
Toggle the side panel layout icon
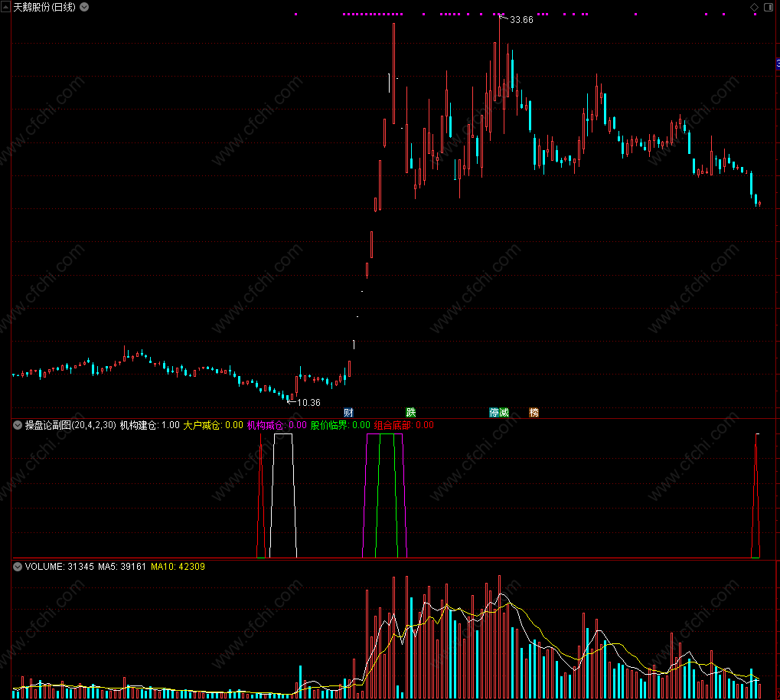coord(768,7)
